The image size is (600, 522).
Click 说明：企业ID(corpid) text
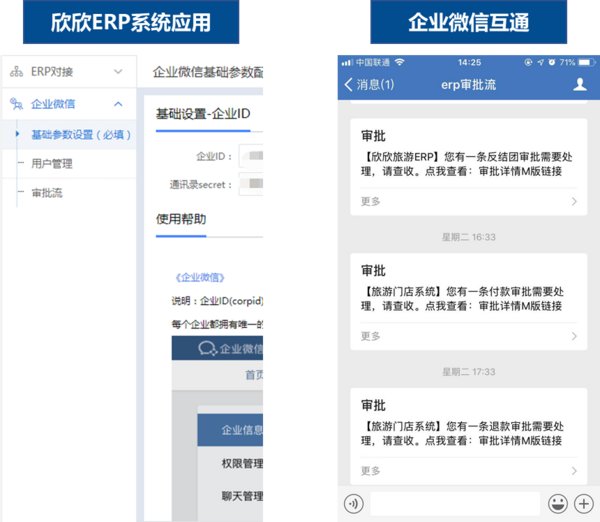pyautogui.click(x=217, y=301)
